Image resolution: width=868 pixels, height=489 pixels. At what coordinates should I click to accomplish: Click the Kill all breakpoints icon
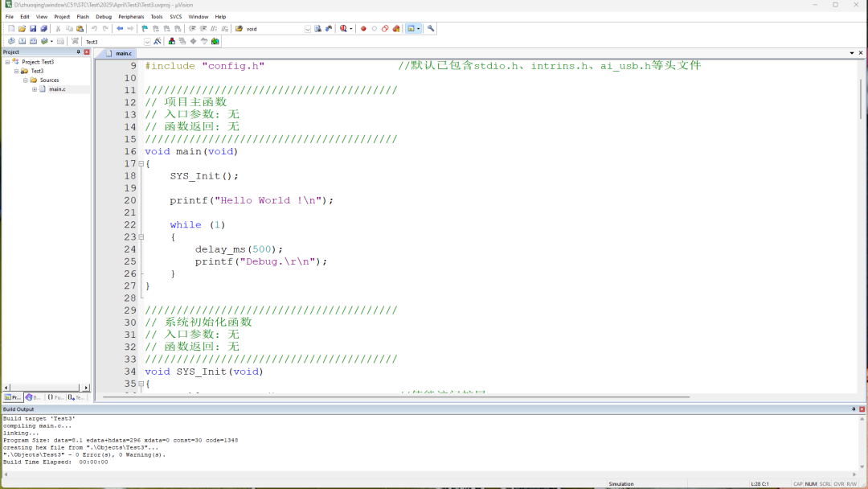(x=396, y=29)
